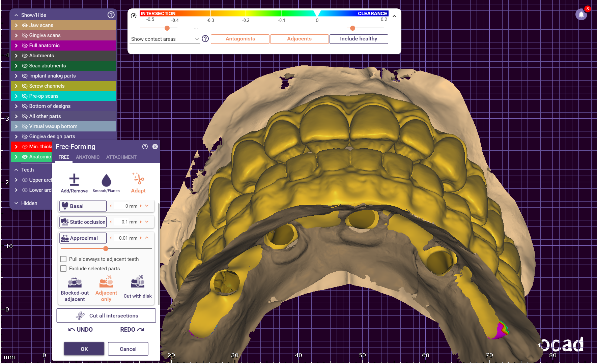
Task: Select the Adjacent only option icon
Action: (x=106, y=282)
